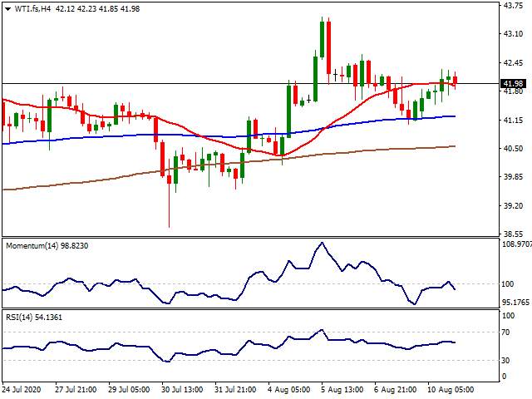Click the 95.1765 momentum scale value
Image resolution: width=532 pixels, height=399 pixels.
[515, 303]
